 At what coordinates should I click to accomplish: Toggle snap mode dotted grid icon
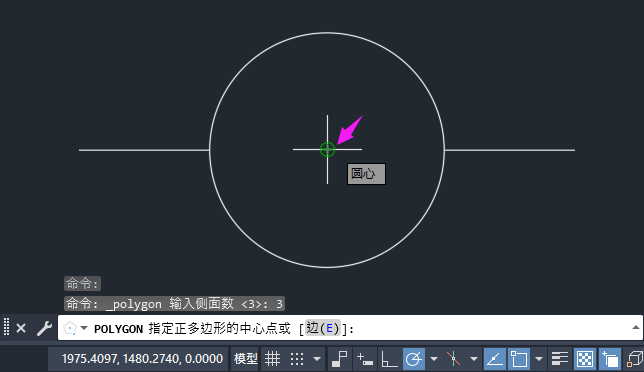click(x=297, y=359)
